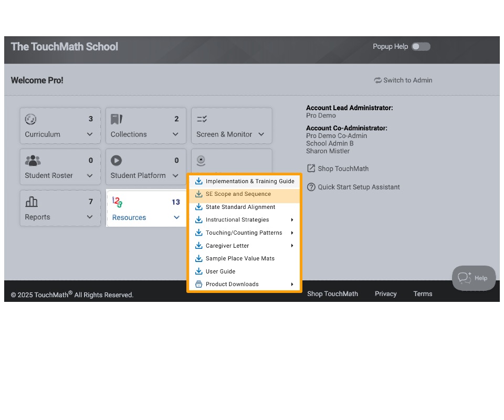Toggle the Popup Help switch
This screenshot has width=504, height=420.
(x=421, y=47)
